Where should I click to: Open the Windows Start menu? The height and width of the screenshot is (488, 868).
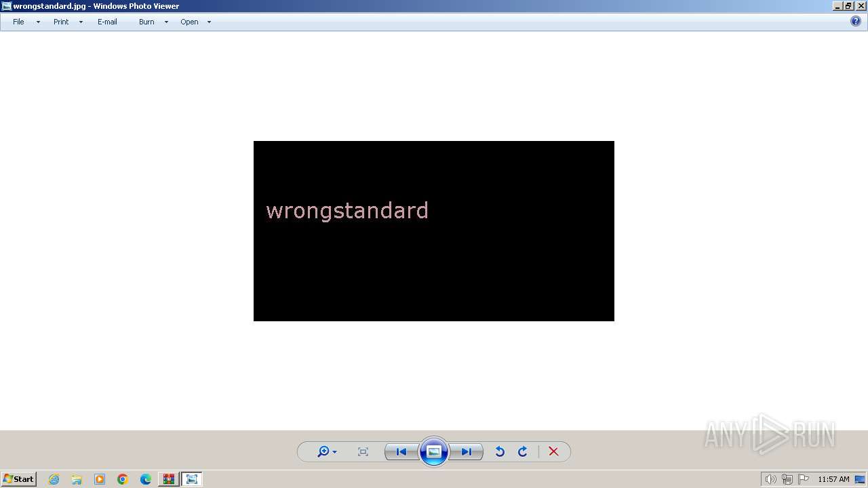(18, 479)
